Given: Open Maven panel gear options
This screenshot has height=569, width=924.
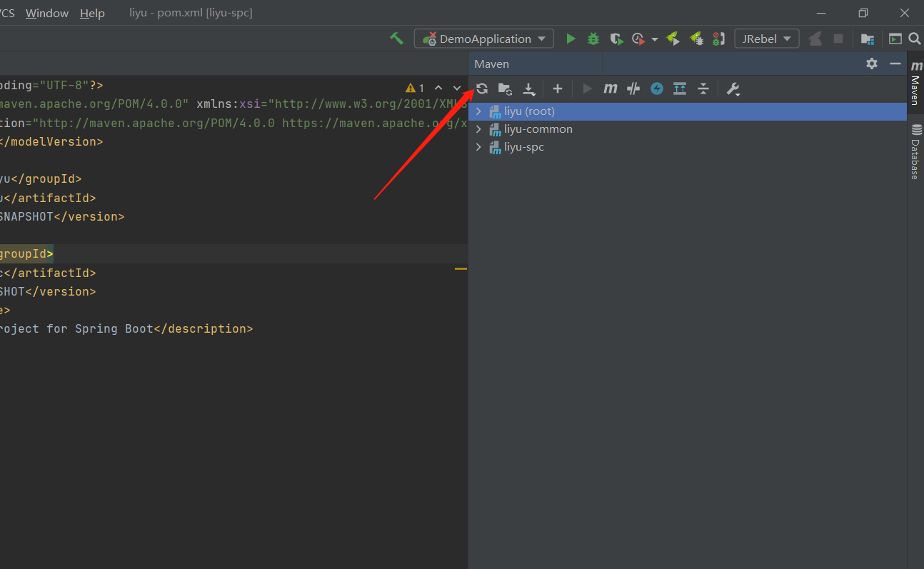Looking at the screenshot, I should [x=872, y=64].
